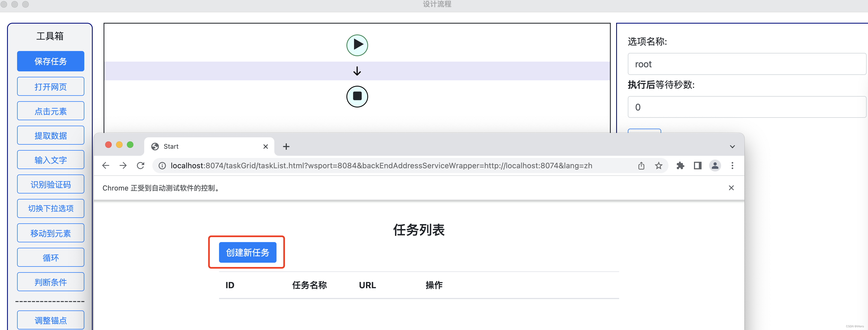
Task: Expand Chrome tab search chevron
Action: [732, 147]
